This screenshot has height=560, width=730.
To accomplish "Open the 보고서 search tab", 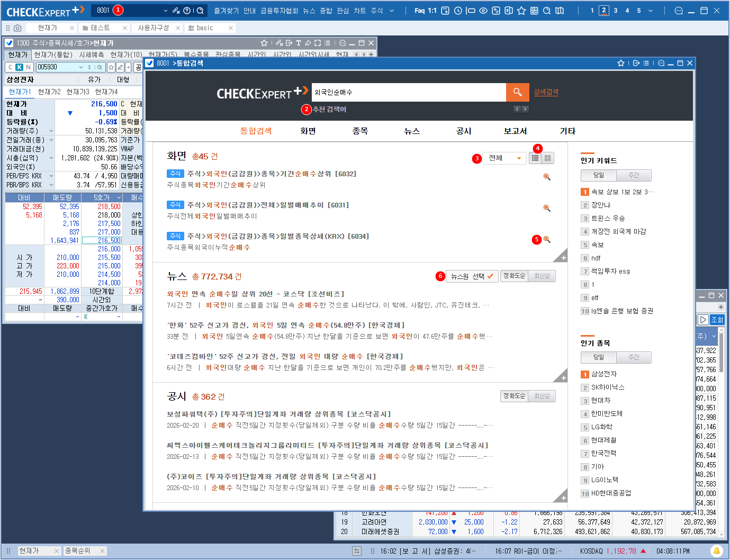I will click(515, 131).
